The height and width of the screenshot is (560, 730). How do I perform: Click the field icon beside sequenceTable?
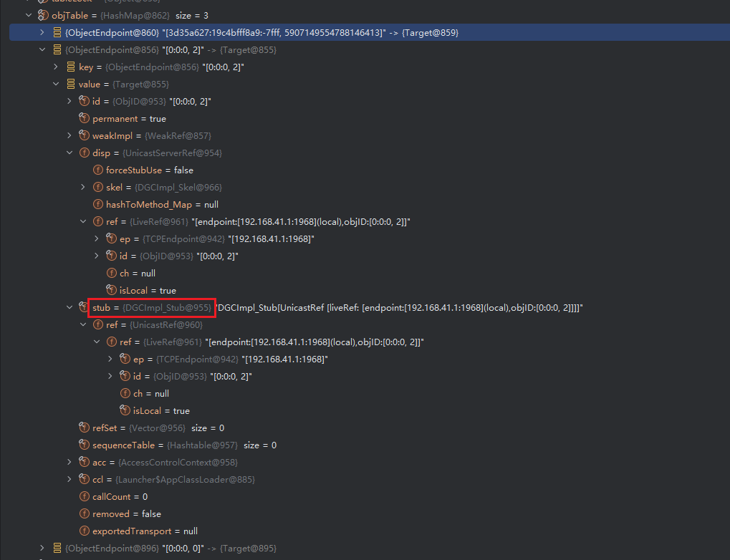(x=84, y=445)
